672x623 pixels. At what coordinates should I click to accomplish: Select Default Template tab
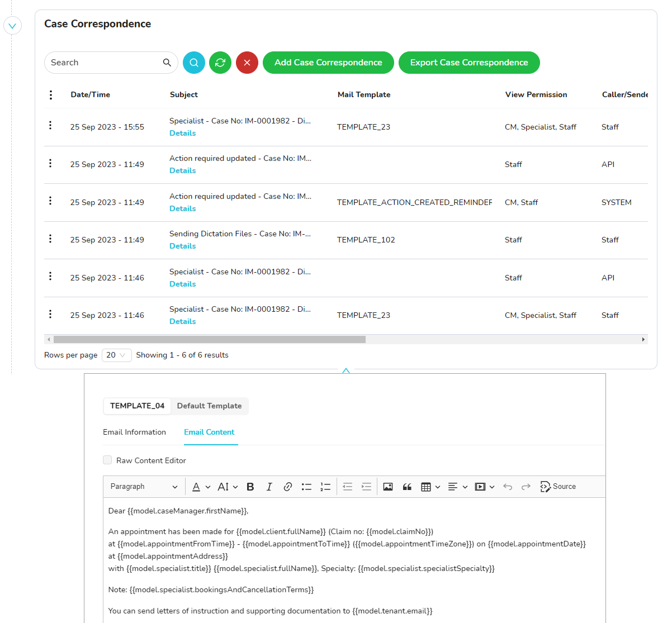[210, 406]
